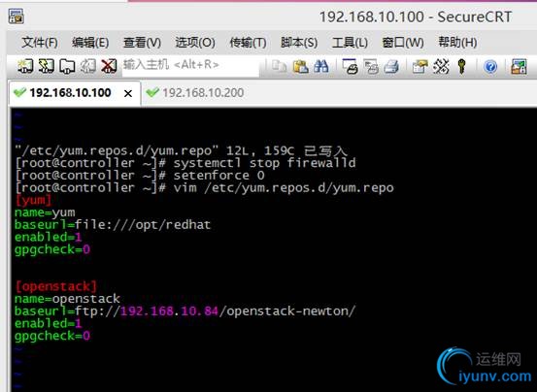
Task: Click the 'vim /etc/yum.repos.d/yum.repo' command
Action: 284,188
